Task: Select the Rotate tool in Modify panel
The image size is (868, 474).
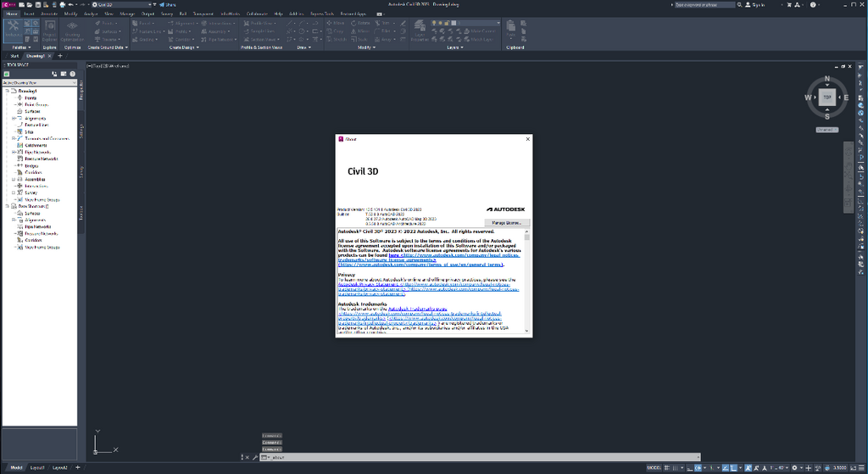Action: coord(360,23)
